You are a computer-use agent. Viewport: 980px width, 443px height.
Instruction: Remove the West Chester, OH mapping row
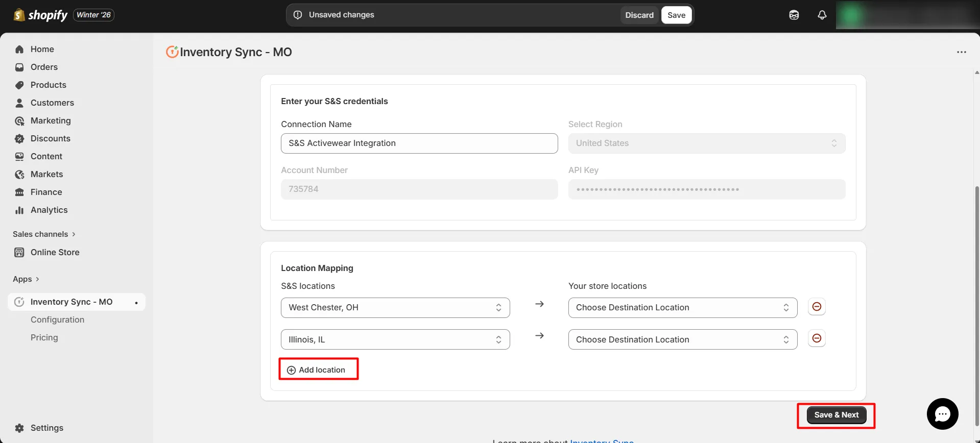817,307
